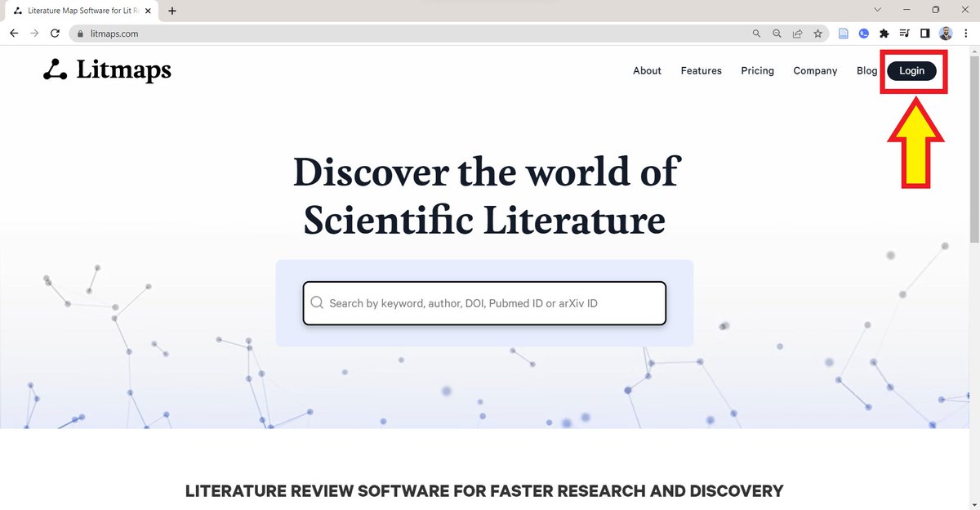The image size is (980, 510).
Task: Open a new tab with plus icon
Action: [x=172, y=11]
